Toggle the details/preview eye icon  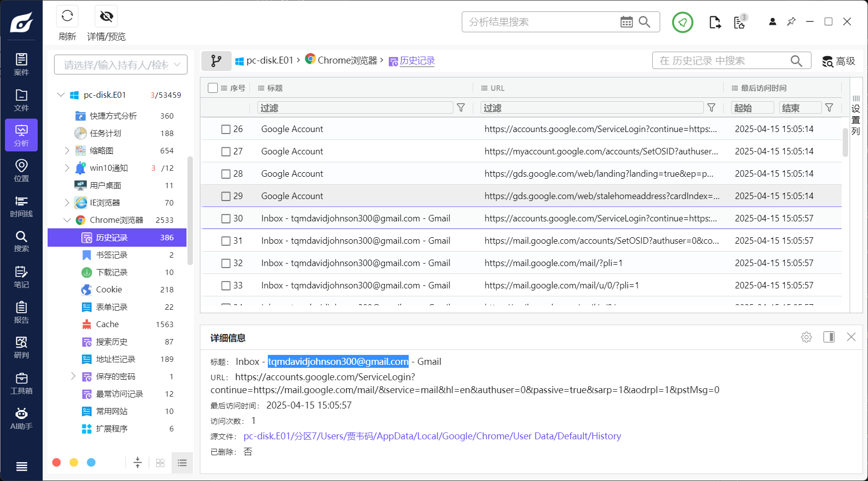106,16
